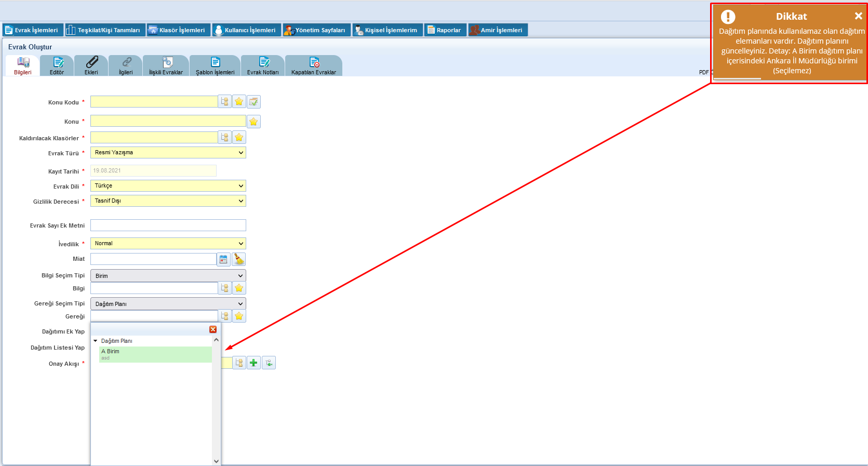Dismiss the Dikkat warning notification
This screenshot has width=868, height=466.
point(858,16)
